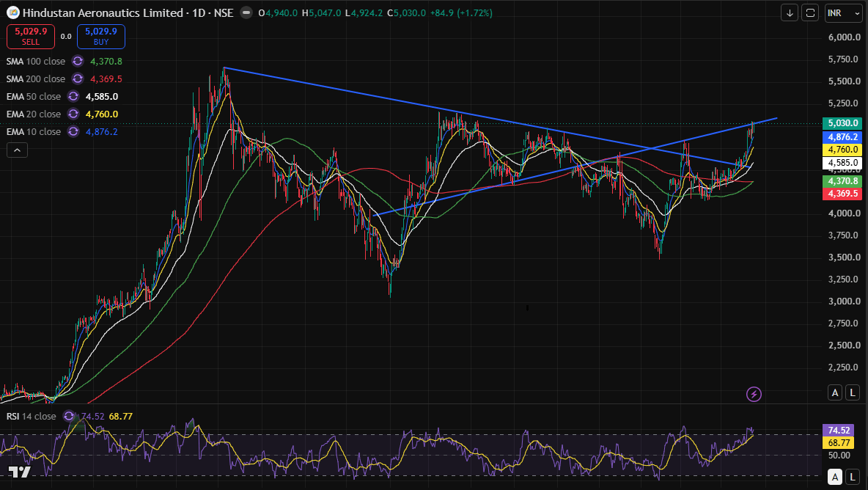
Task: Click the BUY 5,029.9 button
Action: pyautogui.click(x=100, y=37)
